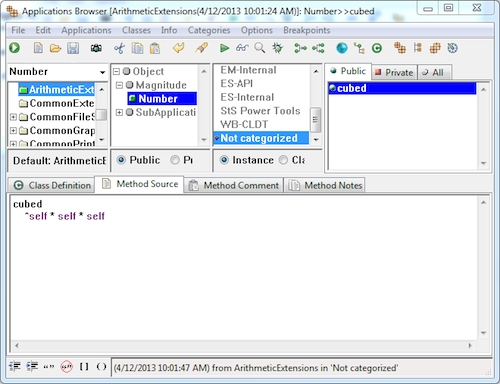
Task: Click the new document toolbar icon
Action: (x=38, y=48)
